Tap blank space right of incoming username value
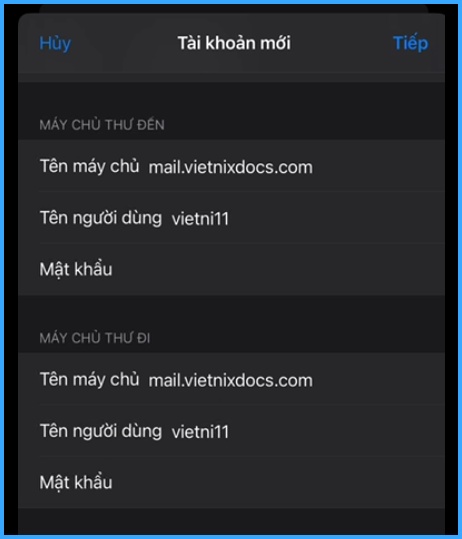 tap(335, 219)
